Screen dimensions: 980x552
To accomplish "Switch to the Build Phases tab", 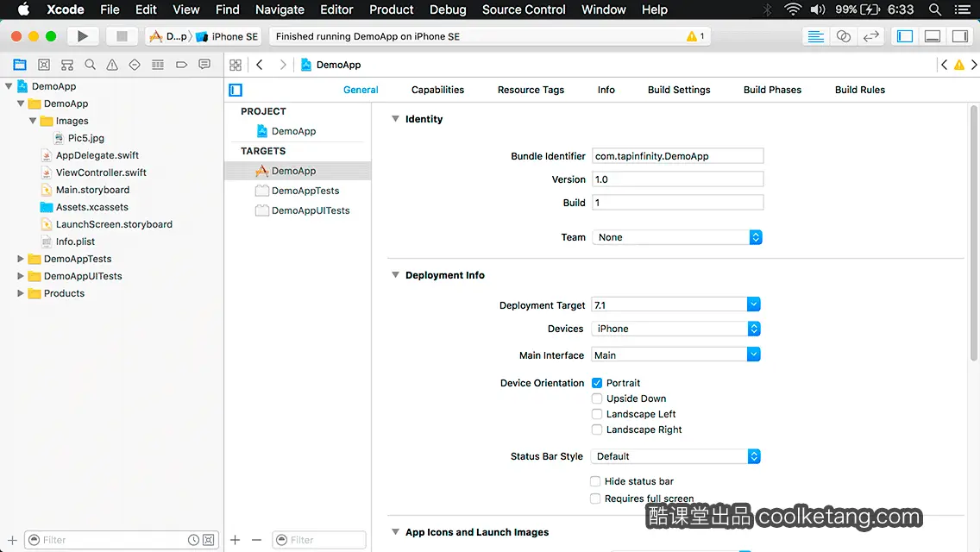I will point(772,90).
